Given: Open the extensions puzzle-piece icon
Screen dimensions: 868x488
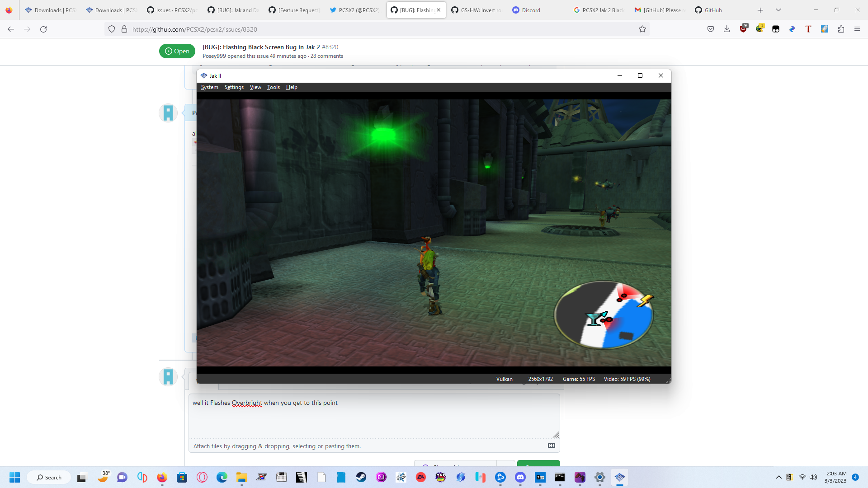Looking at the screenshot, I should [x=841, y=29].
